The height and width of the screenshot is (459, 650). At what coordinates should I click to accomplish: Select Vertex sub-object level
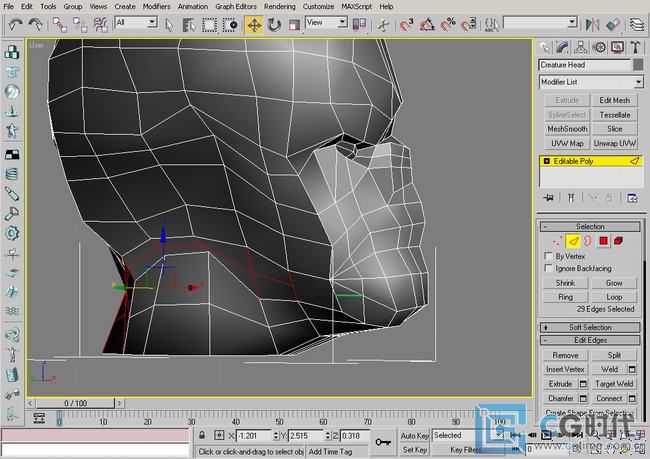[x=558, y=241]
